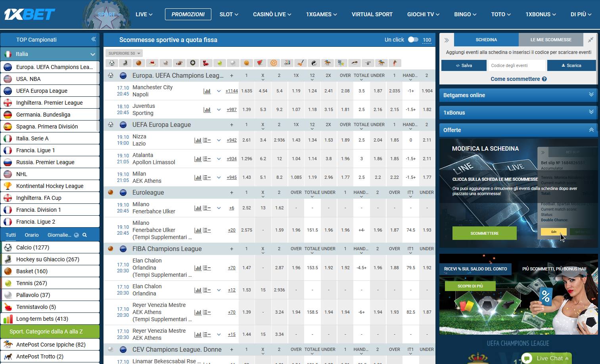This screenshot has height=364, width=600.
Task: Open statistics chart icon for Manchester City vs Napoli
Action: pos(207,91)
